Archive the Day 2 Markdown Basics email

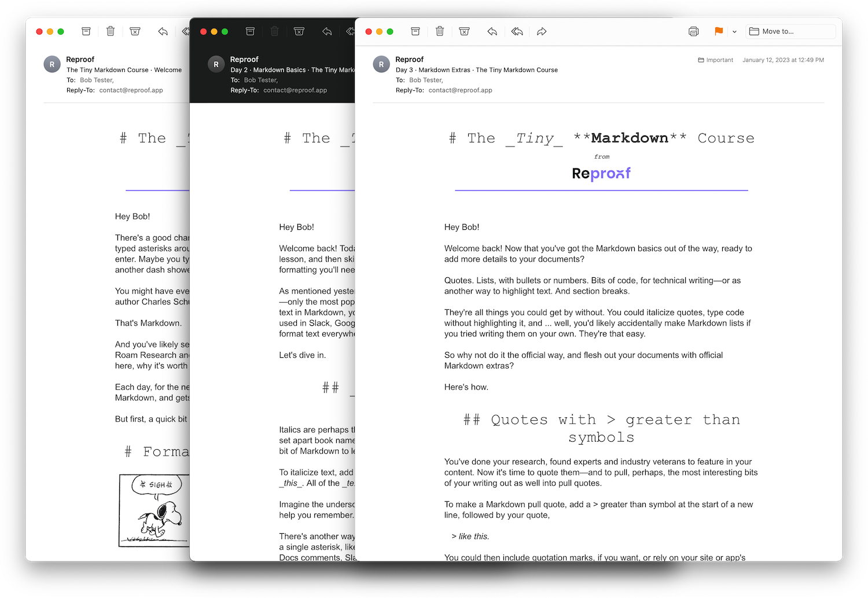(x=250, y=31)
